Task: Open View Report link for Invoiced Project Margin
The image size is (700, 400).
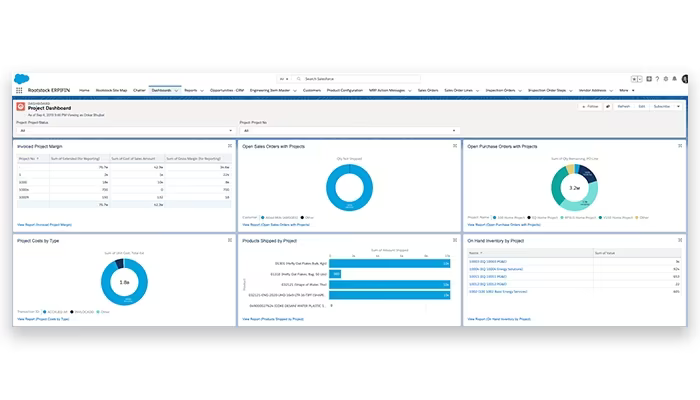Action: [x=44, y=225]
